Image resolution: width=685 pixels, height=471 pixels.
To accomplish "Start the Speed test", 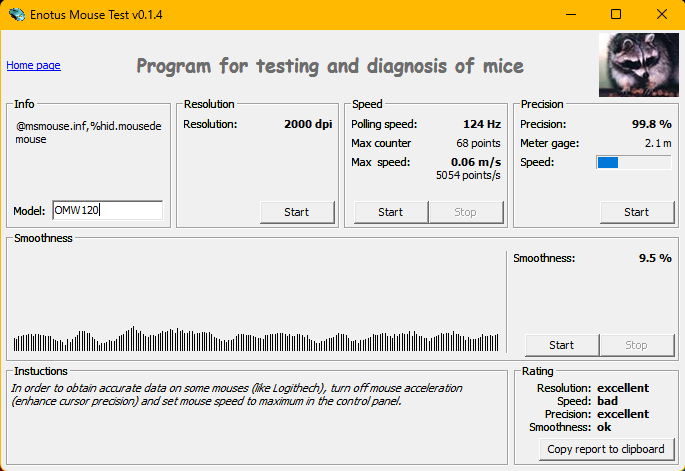I will [x=391, y=212].
